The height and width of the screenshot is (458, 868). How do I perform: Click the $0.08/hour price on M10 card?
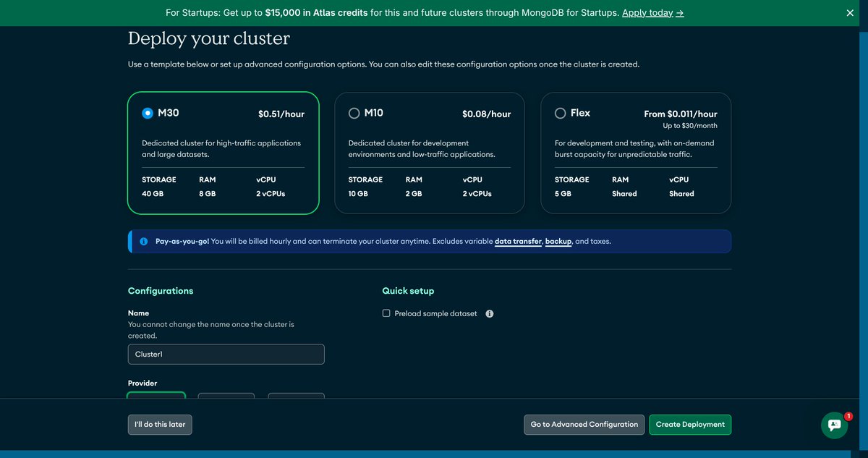pos(487,114)
